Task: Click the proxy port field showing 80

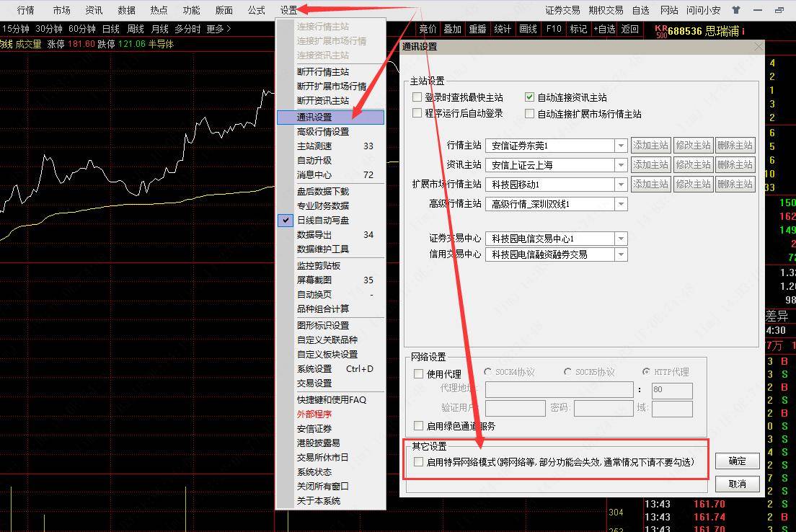Action: tap(672, 389)
